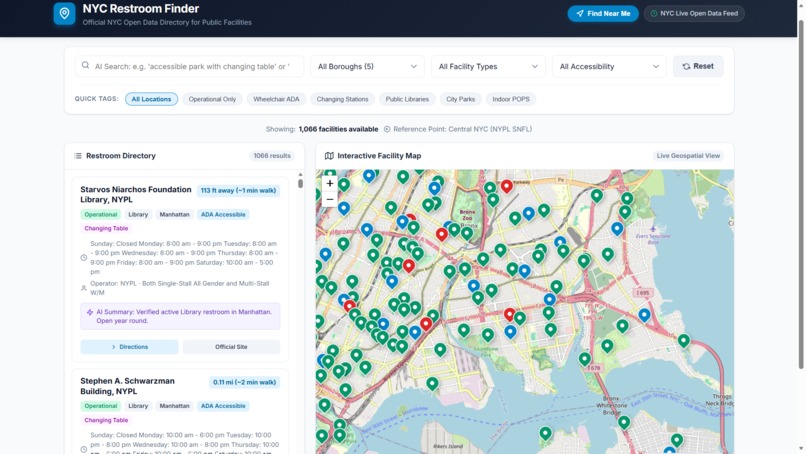This screenshot has height=454, width=806.
Task: Click the AI Search input field
Action: point(189,66)
